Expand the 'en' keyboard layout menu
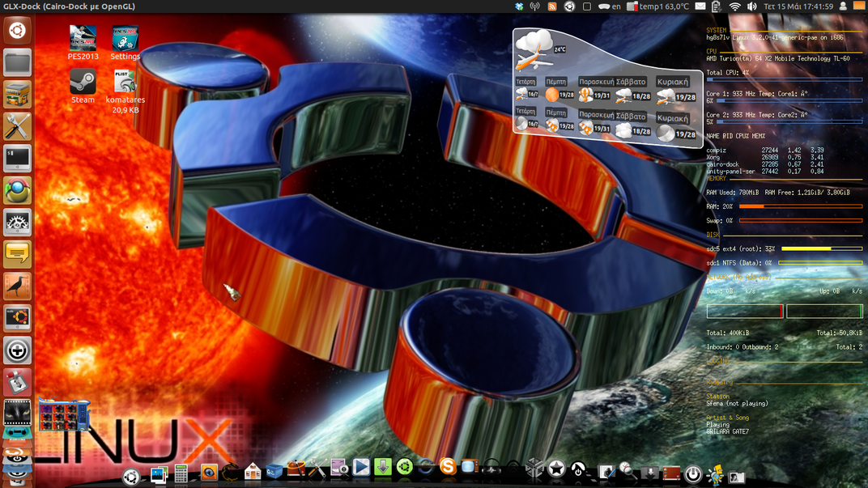The width and height of the screenshot is (868, 488). [x=610, y=6]
